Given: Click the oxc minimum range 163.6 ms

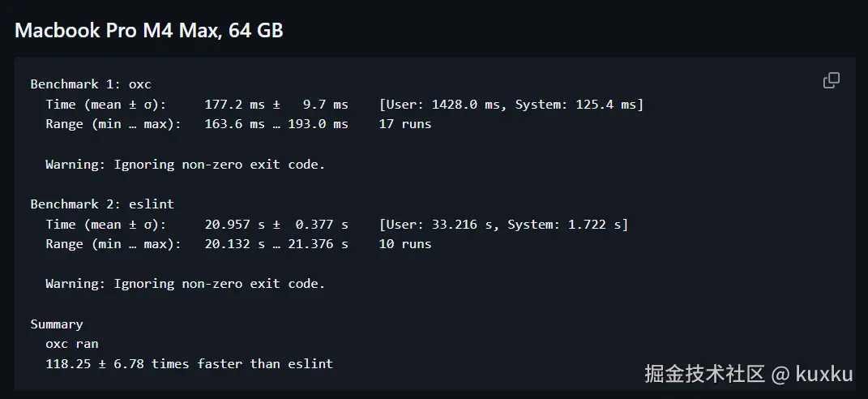Looking at the screenshot, I should coord(234,124).
